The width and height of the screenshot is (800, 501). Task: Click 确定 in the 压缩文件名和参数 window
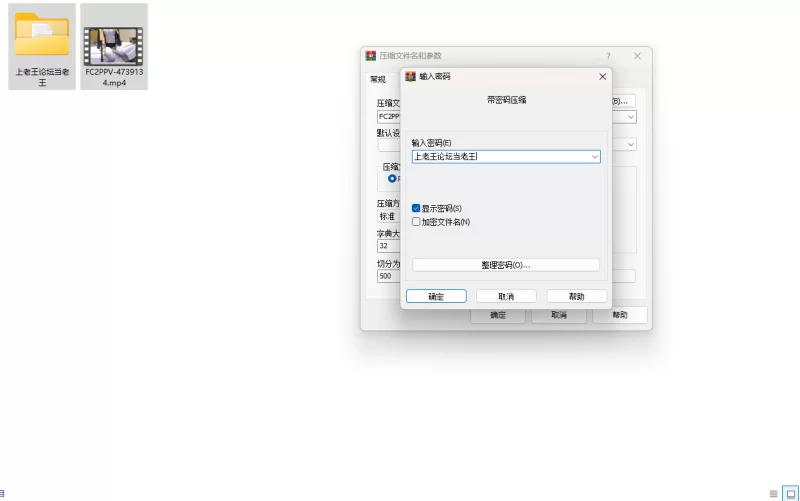coord(497,315)
